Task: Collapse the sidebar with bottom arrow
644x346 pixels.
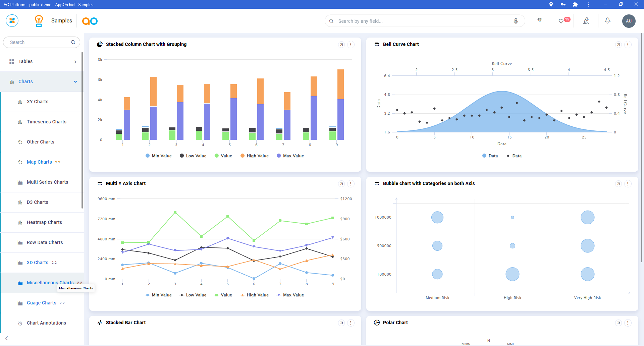Action: (7, 338)
